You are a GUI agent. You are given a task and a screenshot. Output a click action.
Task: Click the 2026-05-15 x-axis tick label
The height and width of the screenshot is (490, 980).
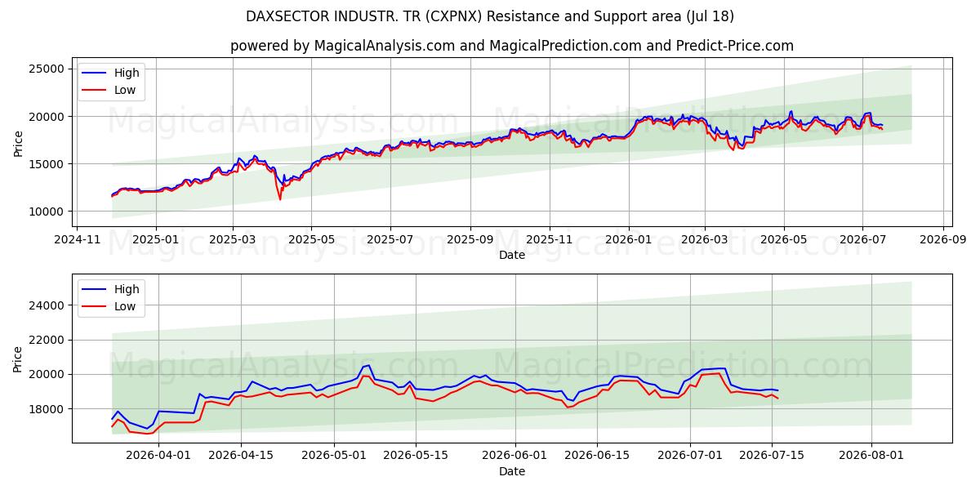tap(416, 457)
